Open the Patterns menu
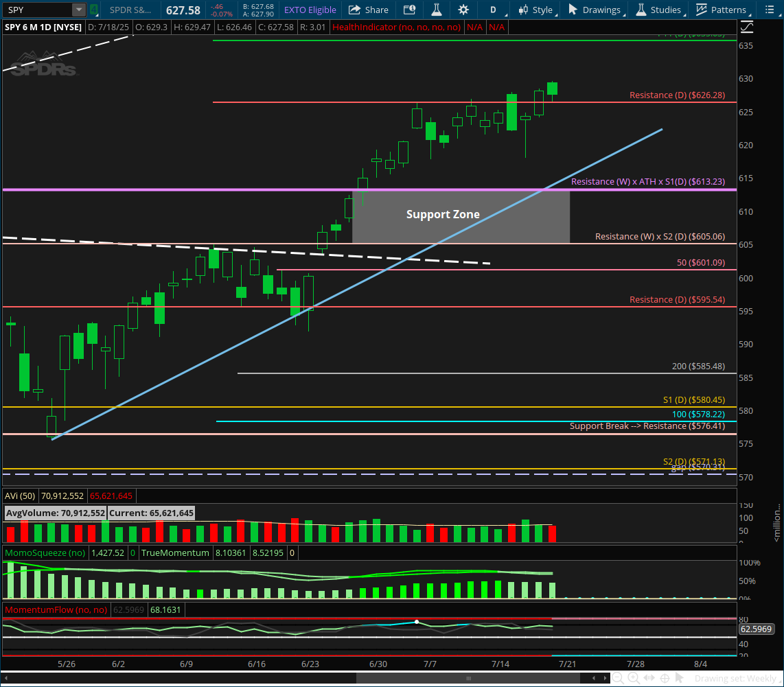The width and height of the screenshot is (784, 687). tap(723, 10)
